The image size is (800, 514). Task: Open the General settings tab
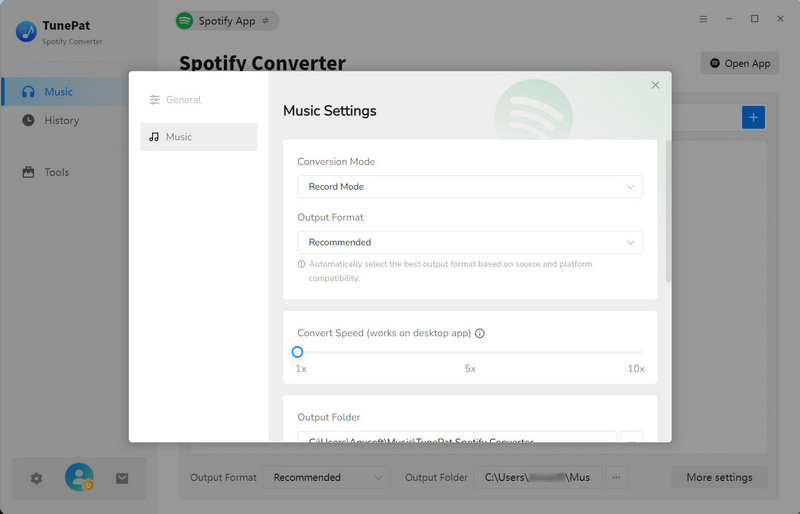[x=198, y=100]
